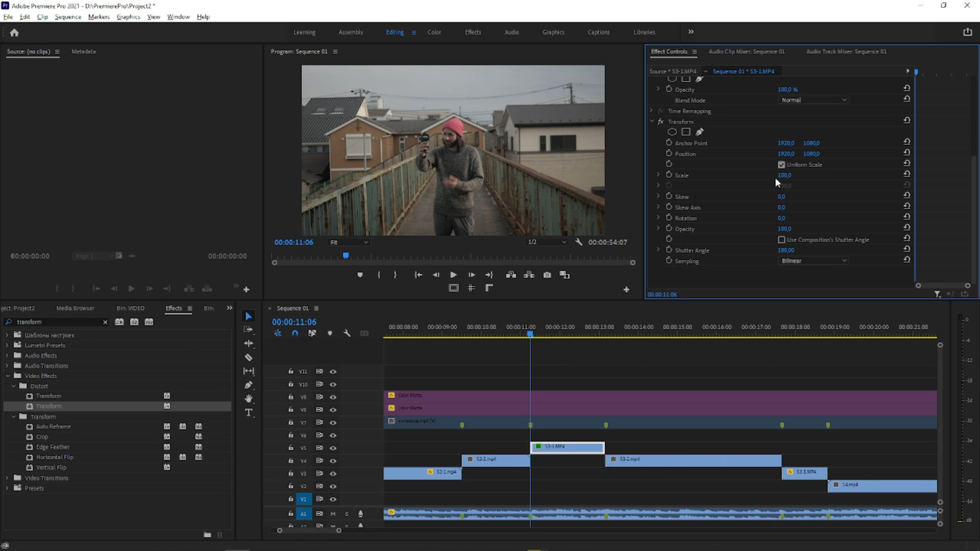Open timeline display settings wrench
980x551 pixels.
tap(347, 333)
